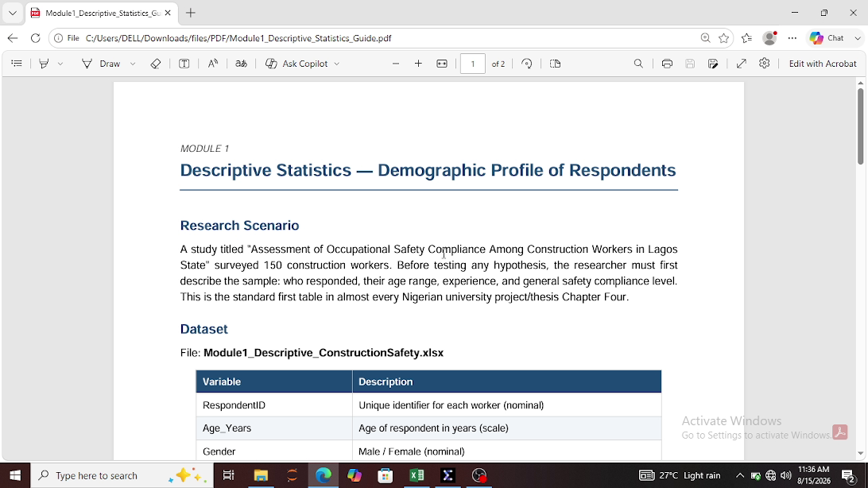868x488 pixels.
Task: Print the PDF using printer icon
Action: click(x=667, y=64)
